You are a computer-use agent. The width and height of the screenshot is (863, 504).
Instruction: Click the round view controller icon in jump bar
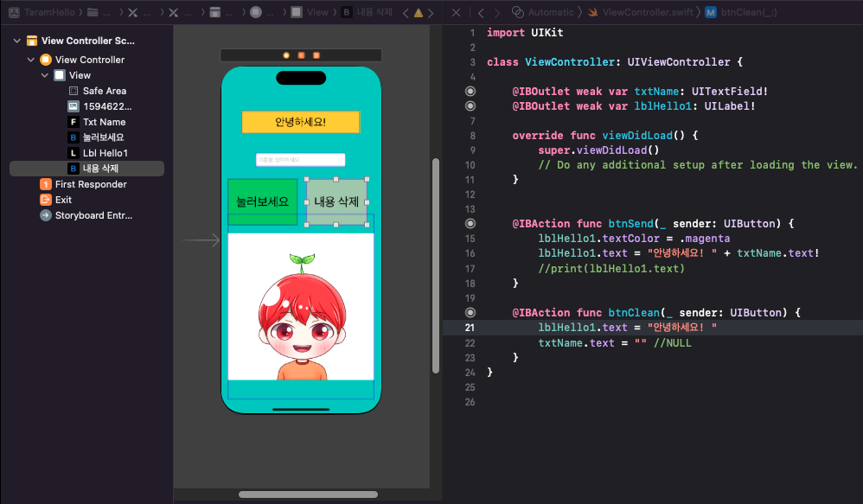pos(256,12)
